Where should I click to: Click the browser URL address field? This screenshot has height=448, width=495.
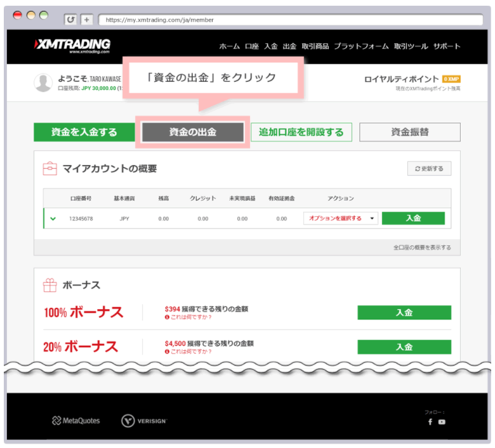click(x=286, y=20)
